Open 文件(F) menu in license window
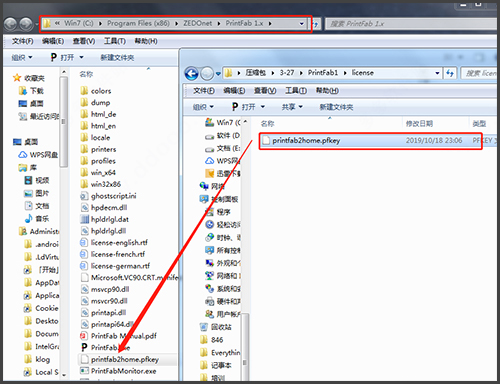Screen dimensions: 500x384 (x=204, y=91)
